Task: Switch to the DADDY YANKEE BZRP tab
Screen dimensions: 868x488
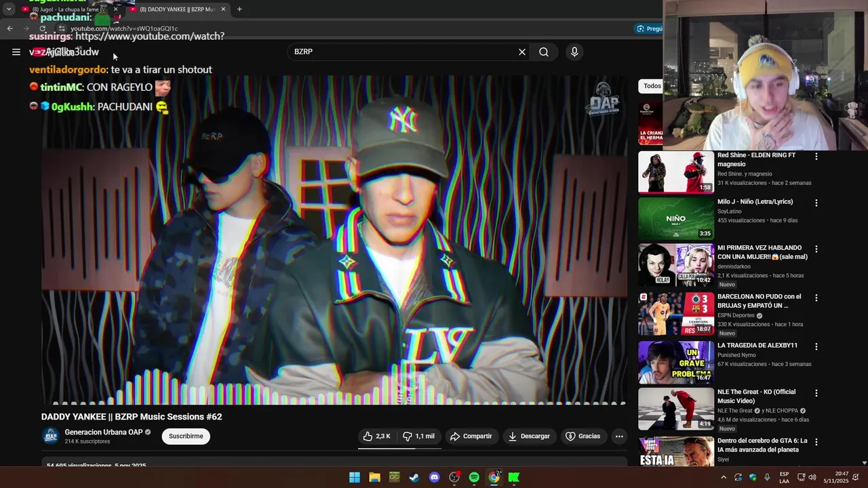Action: coord(178,9)
